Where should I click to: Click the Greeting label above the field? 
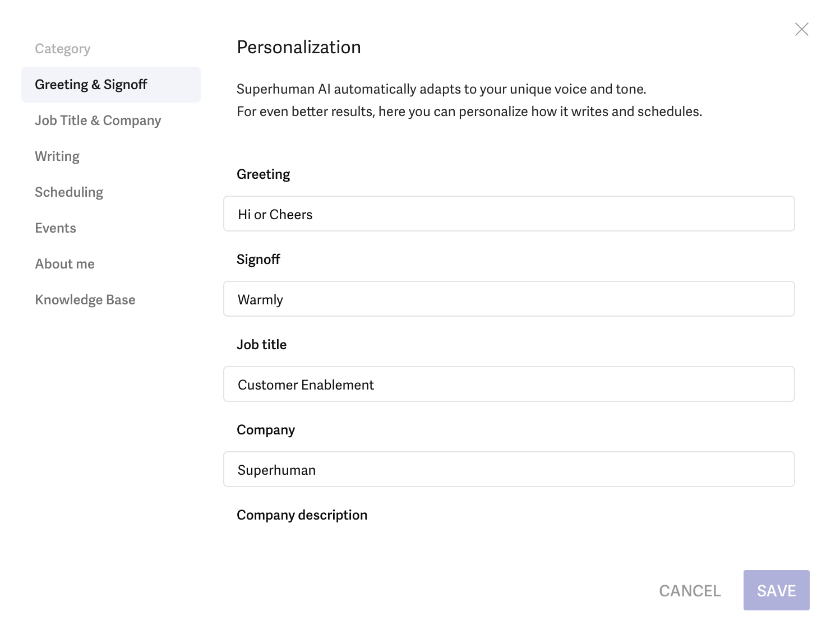264,174
